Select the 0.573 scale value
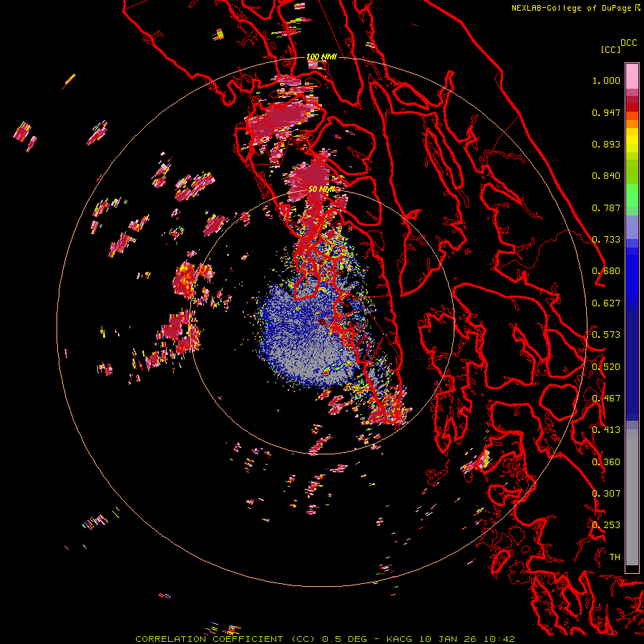Image resolution: width=644 pixels, height=644 pixels. click(606, 335)
